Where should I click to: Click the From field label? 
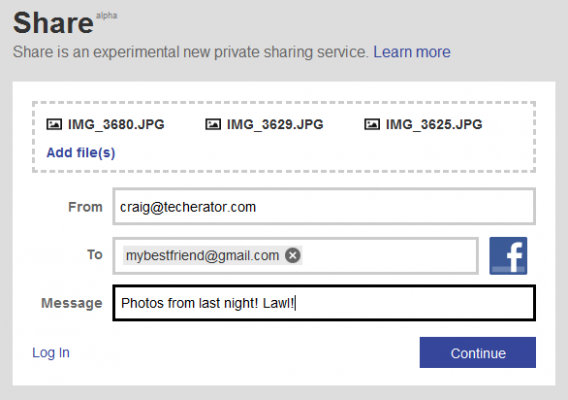[x=85, y=207]
